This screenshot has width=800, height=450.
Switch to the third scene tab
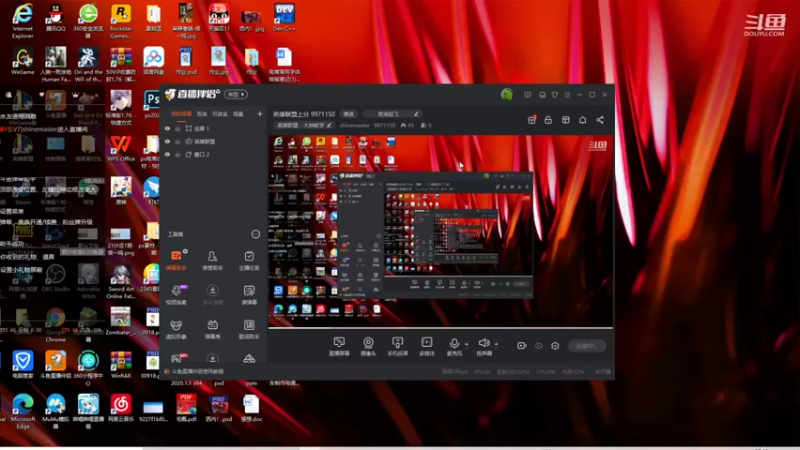220,114
